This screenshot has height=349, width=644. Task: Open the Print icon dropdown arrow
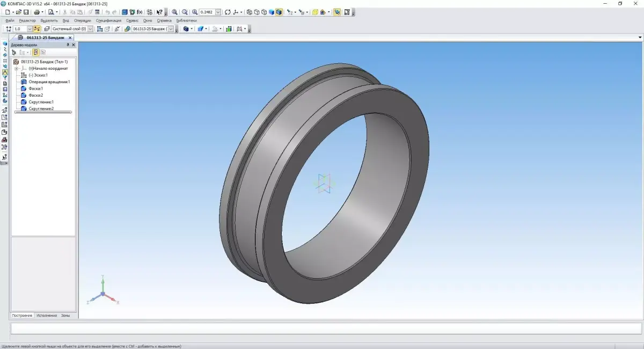click(x=42, y=12)
